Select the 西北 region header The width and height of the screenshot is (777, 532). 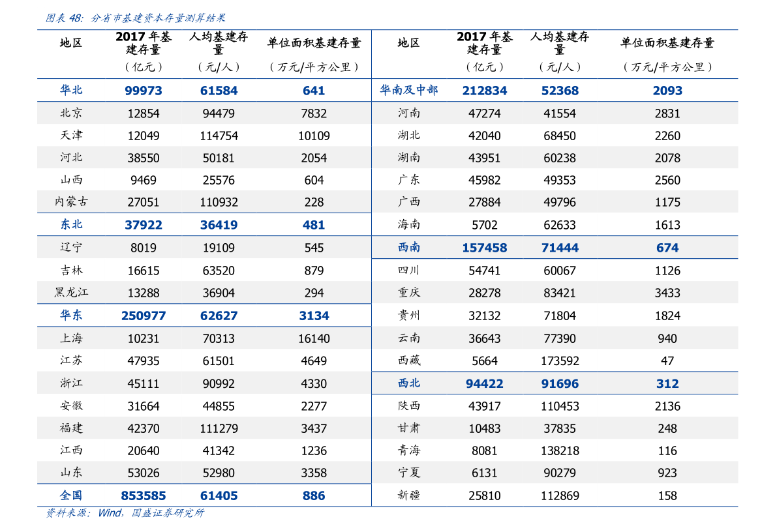click(409, 383)
